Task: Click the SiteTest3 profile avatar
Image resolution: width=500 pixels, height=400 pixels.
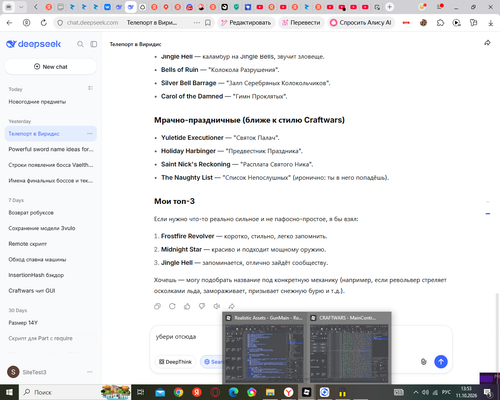Action: 13,372
